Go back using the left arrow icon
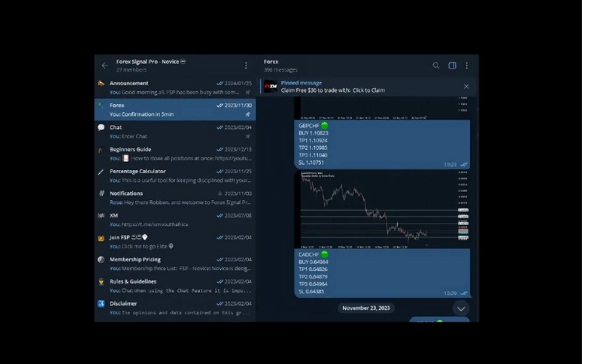 (x=105, y=65)
